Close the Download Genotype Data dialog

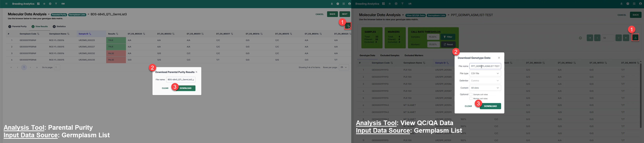499,58
